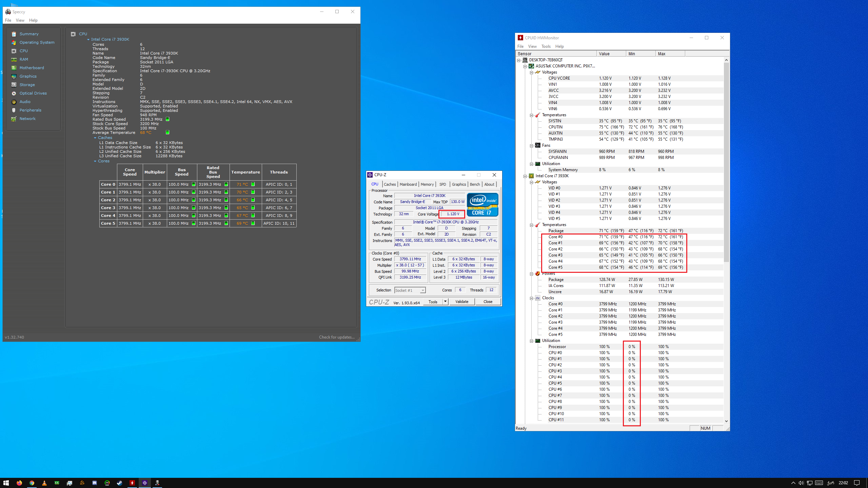868x488 pixels.
Task: Open Optical Drives section in Speccy
Action: (33, 93)
